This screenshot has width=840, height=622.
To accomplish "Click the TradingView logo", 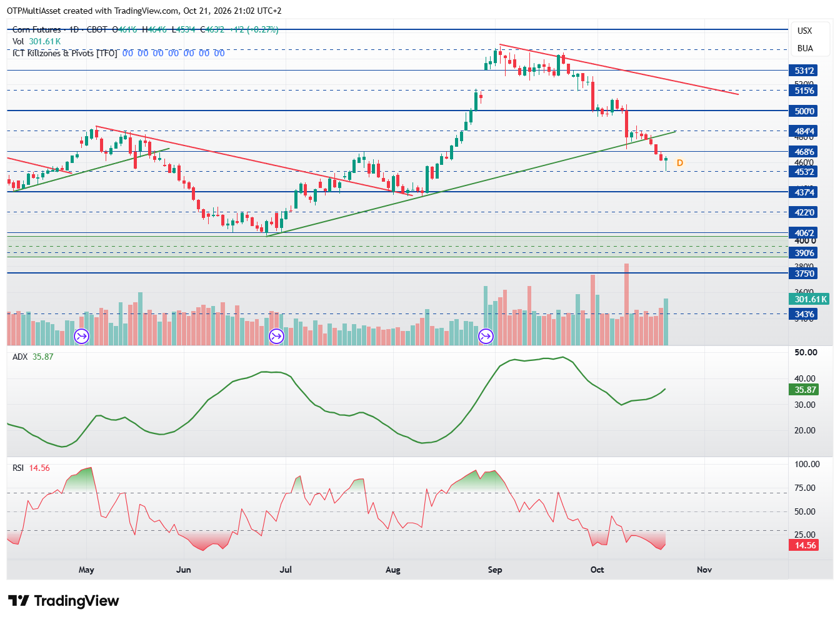I will pyautogui.click(x=64, y=601).
